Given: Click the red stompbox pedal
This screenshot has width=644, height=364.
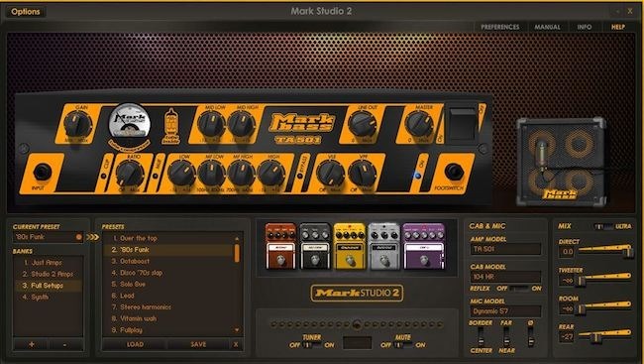Looking at the screenshot, I should [280, 246].
